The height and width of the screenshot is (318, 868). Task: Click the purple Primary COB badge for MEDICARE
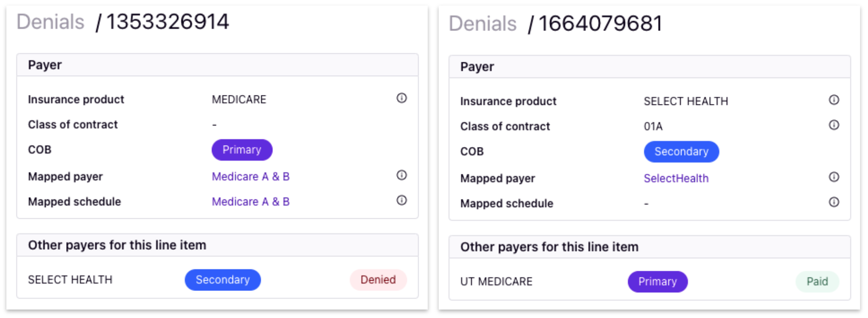[242, 150]
